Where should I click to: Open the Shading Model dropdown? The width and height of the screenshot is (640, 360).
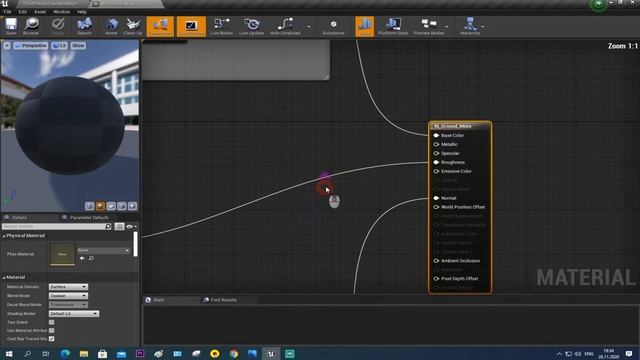(74, 313)
